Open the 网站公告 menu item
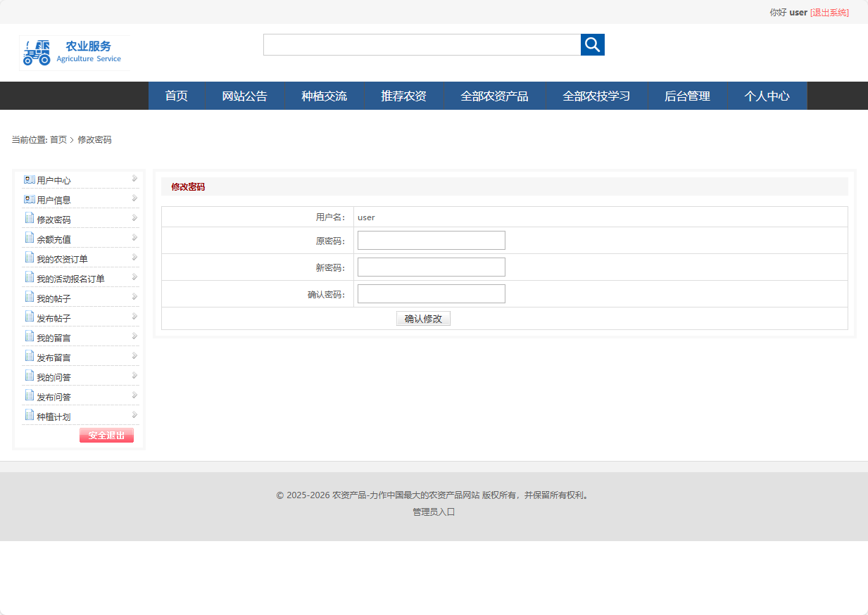Screen dimensions: 868x615 [244, 96]
